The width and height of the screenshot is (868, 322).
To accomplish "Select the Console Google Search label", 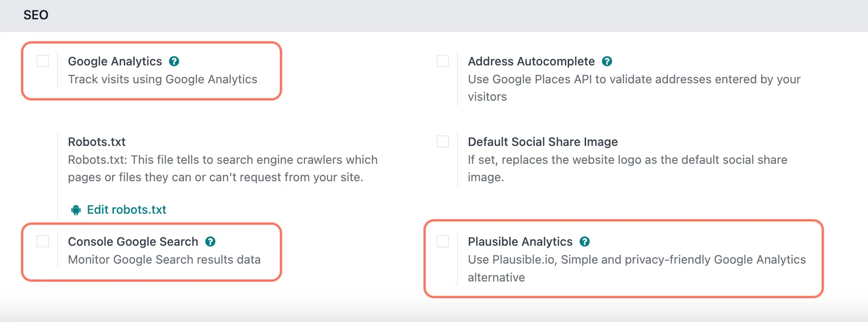I will coord(133,241).
